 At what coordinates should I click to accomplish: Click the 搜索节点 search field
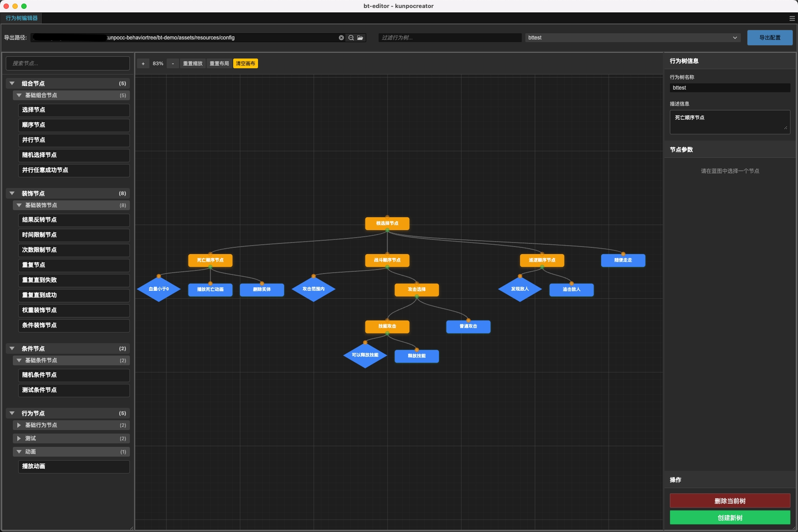pyautogui.click(x=68, y=63)
